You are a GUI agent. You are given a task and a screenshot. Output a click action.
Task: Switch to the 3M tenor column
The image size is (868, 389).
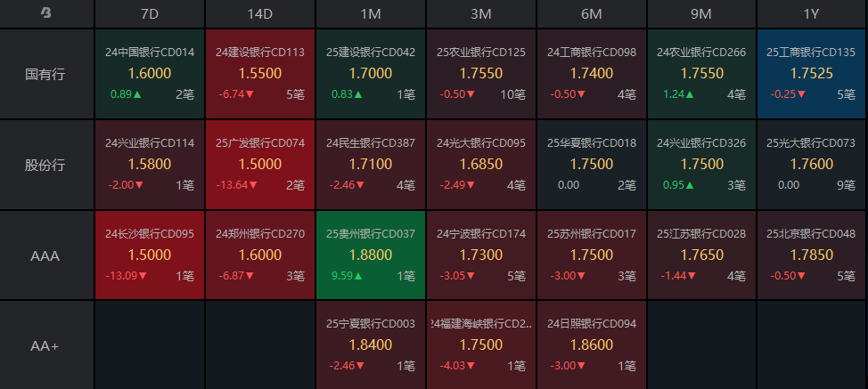(x=481, y=14)
